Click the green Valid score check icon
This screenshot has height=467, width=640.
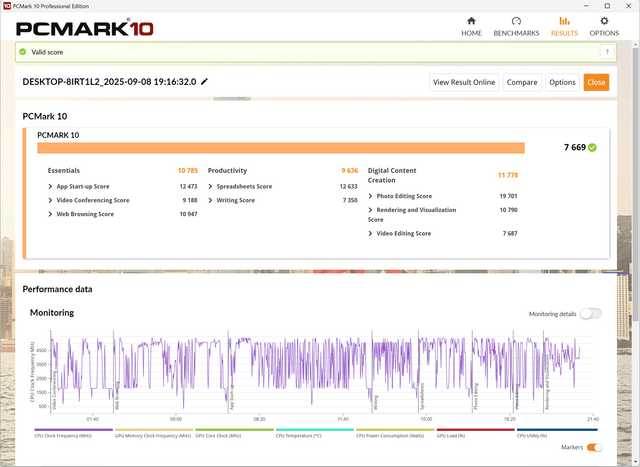click(x=23, y=52)
